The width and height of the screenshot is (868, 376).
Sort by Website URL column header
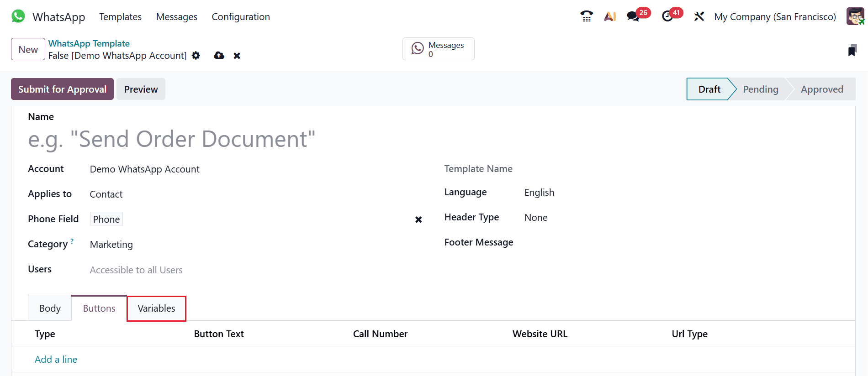540,334
